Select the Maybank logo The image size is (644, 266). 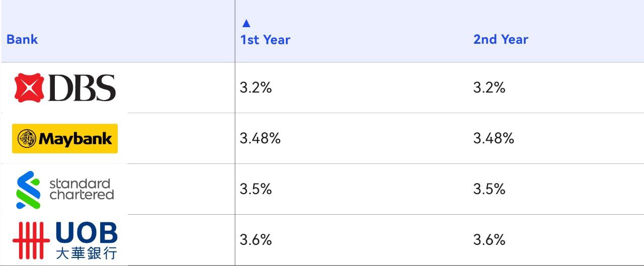point(65,138)
